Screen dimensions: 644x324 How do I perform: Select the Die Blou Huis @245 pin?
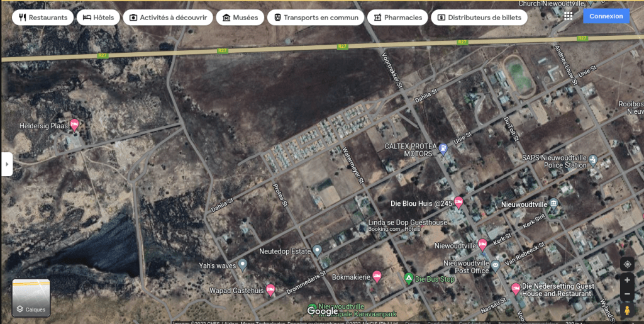click(458, 202)
